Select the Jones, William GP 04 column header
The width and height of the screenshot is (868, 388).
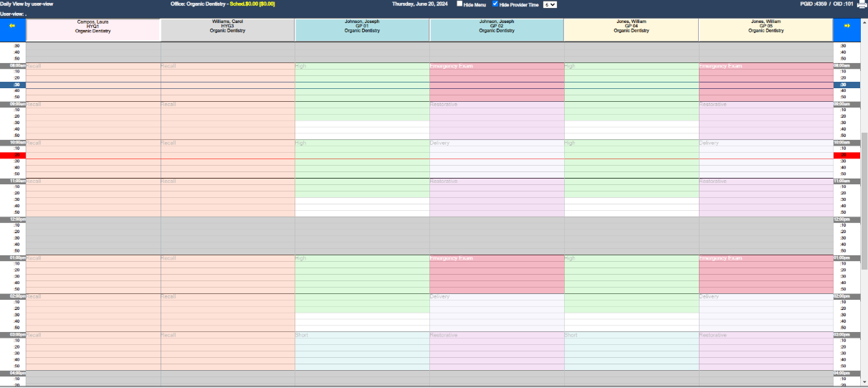pos(631,29)
